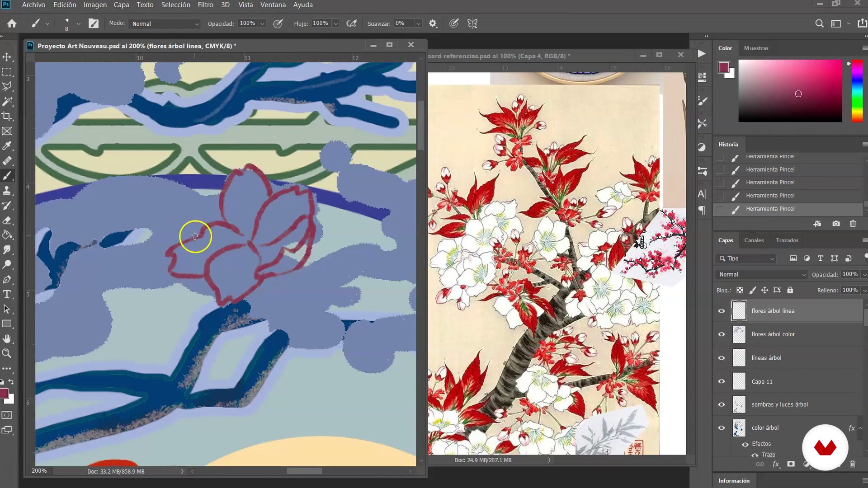Go to the Home screen
The height and width of the screenshot is (488, 868).
coord(12,23)
